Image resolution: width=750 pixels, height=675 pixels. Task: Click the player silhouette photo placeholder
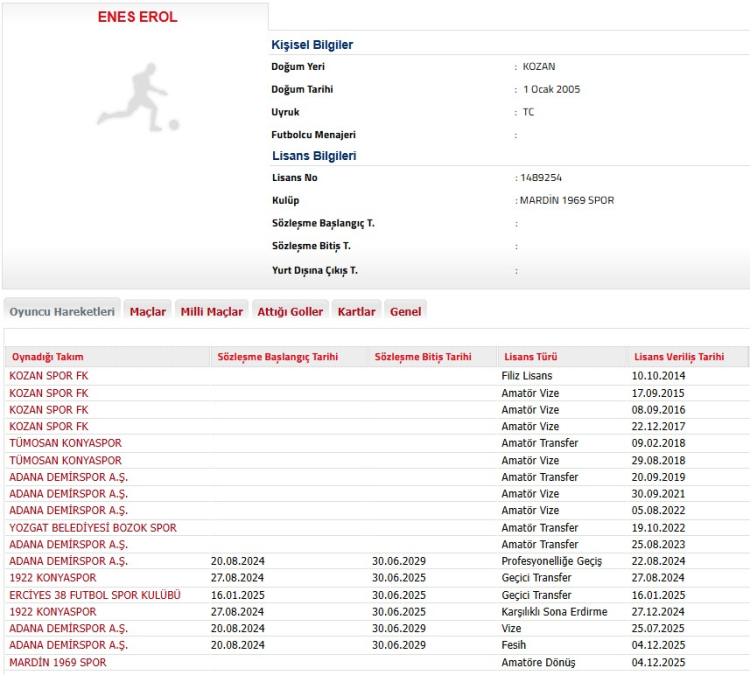pyautogui.click(x=136, y=98)
